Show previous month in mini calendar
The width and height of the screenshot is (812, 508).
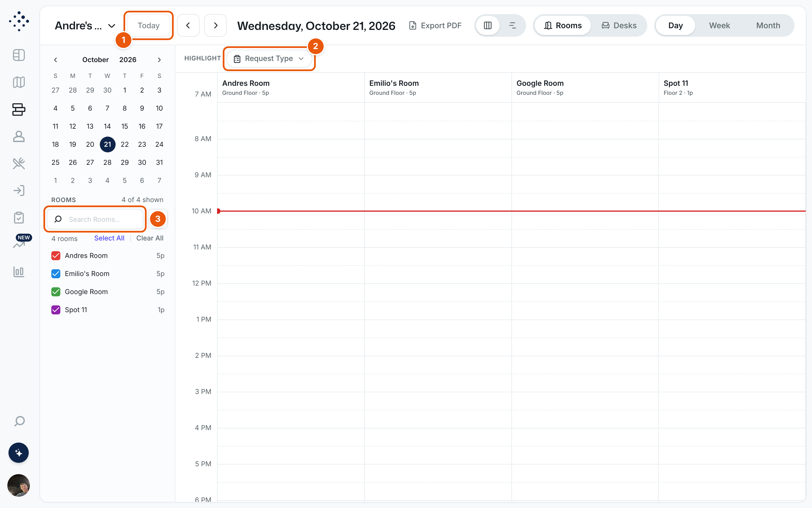pyautogui.click(x=56, y=60)
